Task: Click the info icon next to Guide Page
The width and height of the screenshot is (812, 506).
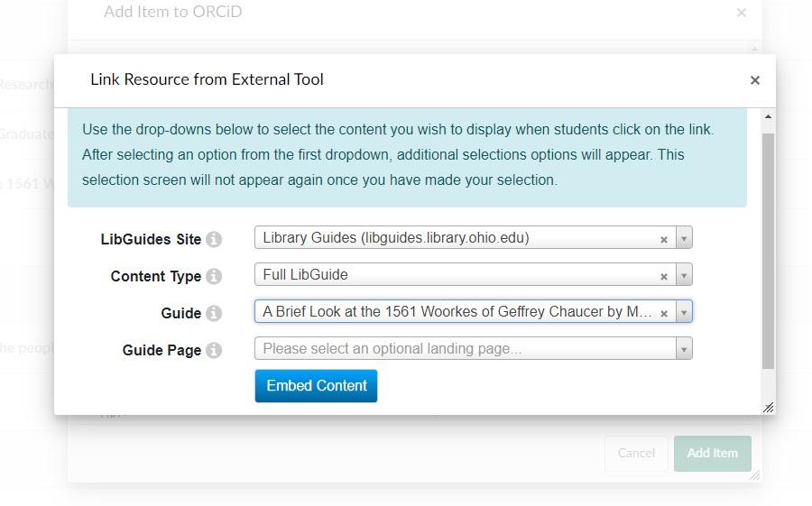Action: 214,351
